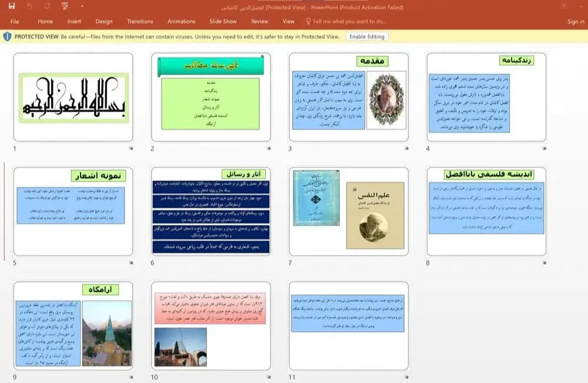Start presentation from beginning icon
Screen dimensions: 588x383
pos(65,6)
